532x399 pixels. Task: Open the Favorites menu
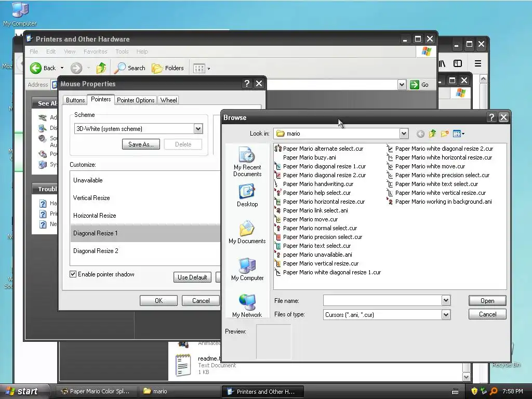tap(96, 51)
